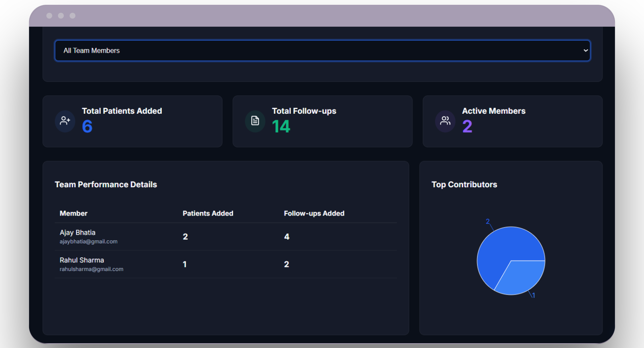The width and height of the screenshot is (644, 348).
Task: Click the smaller light blue pie slice
Action: coord(522,277)
